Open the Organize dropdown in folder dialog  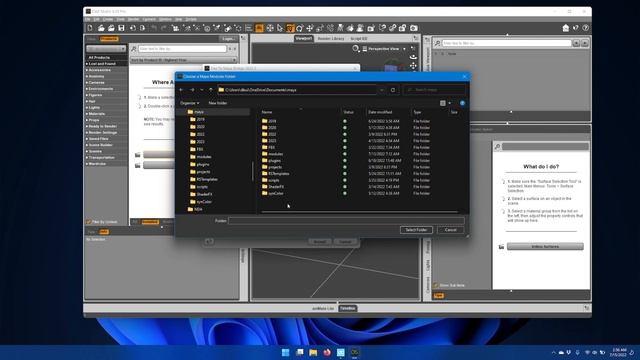click(190, 103)
